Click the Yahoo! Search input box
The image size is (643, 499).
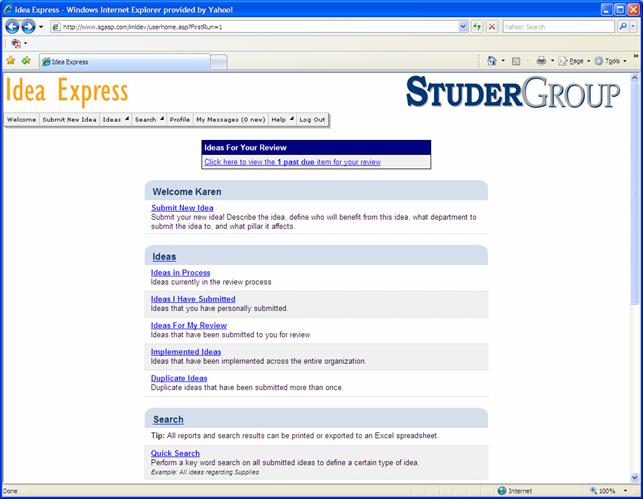(558, 27)
